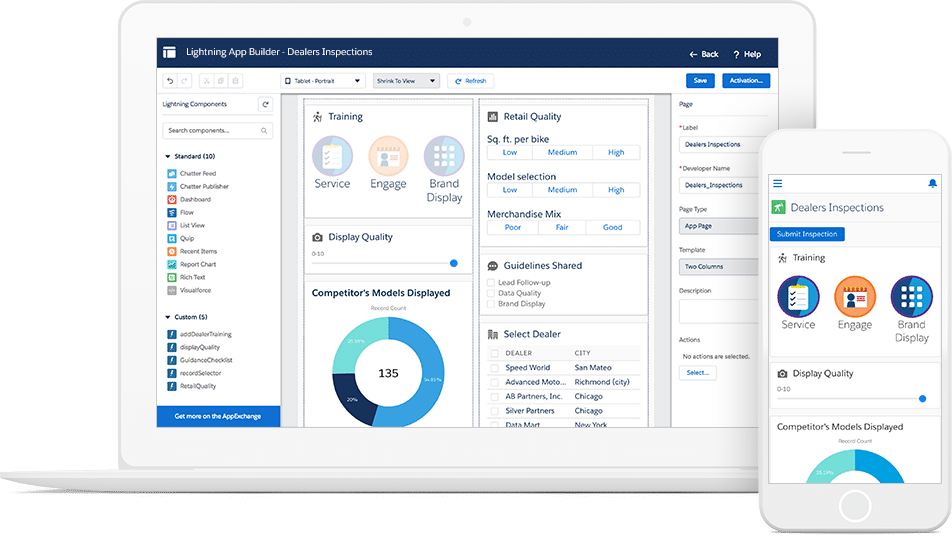Set Sq. ft. per bike to Low
The width and height of the screenshot is (952, 537).
(x=510, y=152)
